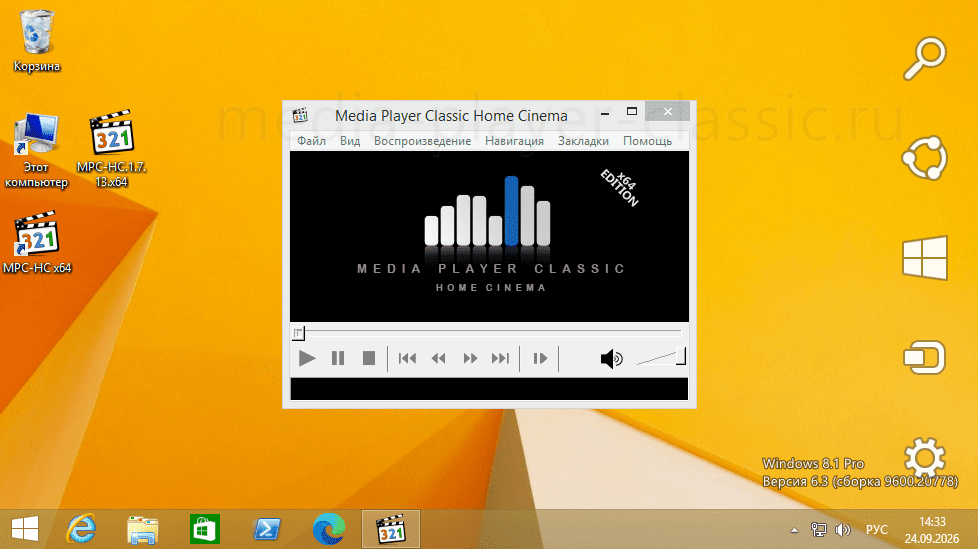Open the Файл menu
Screen dimensions: 978x549
tap(311, 141)
